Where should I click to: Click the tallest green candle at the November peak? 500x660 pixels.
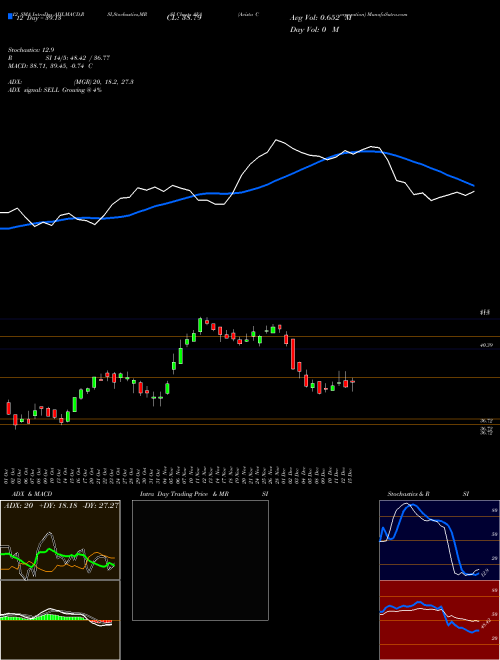click(200, 325)
